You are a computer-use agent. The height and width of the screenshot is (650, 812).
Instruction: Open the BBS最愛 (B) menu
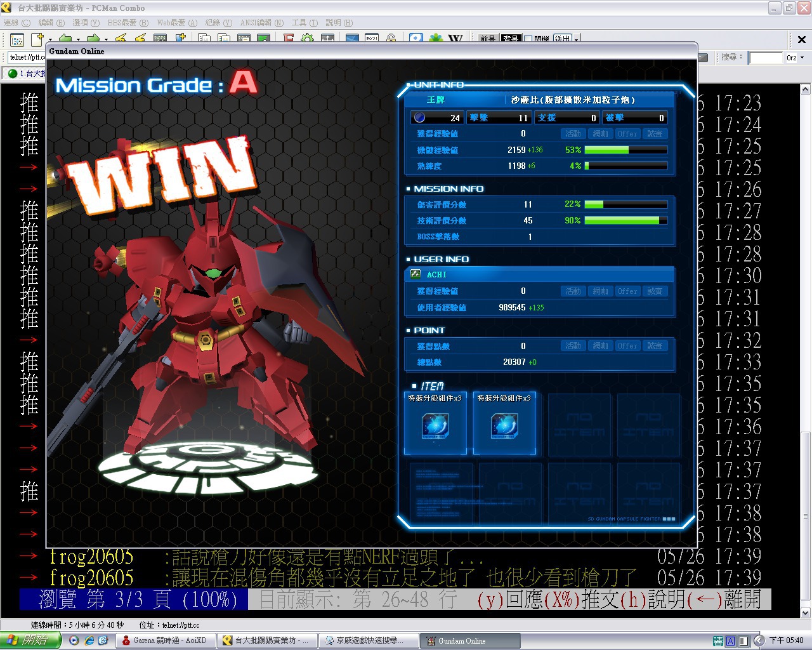tap(128, 23)
